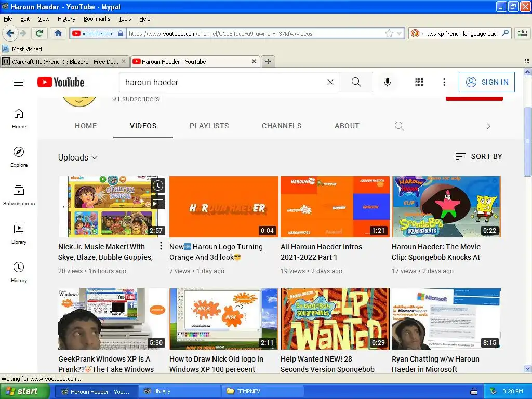
Task: Open How to Draw Nick Old logo title
Action: (216, 364)
